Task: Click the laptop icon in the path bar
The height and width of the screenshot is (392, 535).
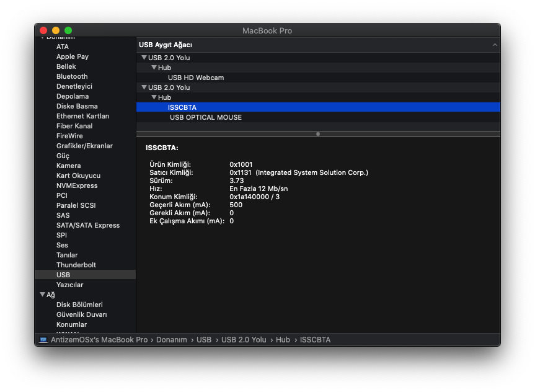Action: pos(43,340)
